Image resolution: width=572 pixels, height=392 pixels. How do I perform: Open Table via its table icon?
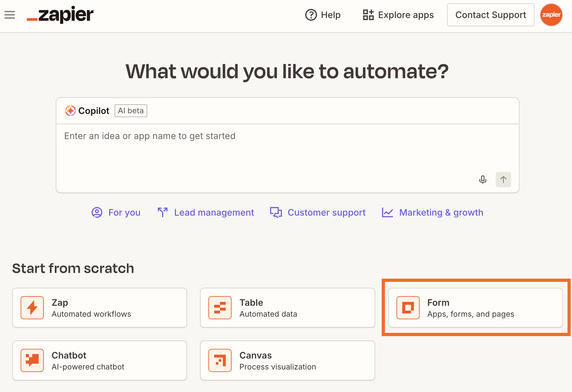click(x=220, y=308)
